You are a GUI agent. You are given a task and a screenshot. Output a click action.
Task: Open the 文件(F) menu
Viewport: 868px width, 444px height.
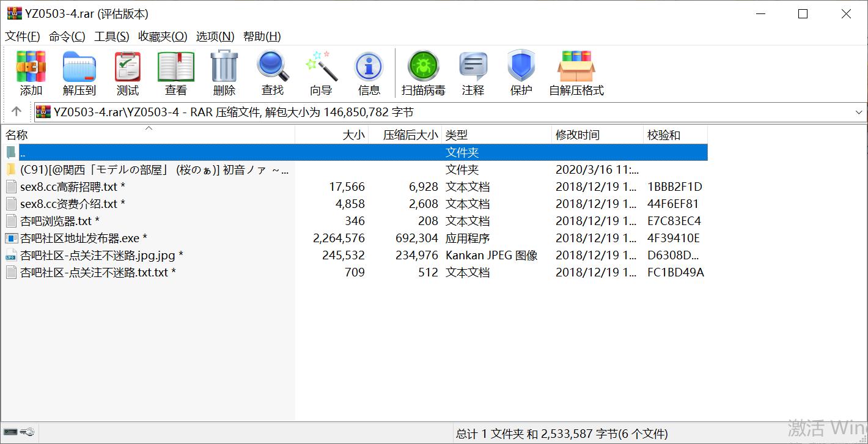pyautogui.click(x=23, y=36)
